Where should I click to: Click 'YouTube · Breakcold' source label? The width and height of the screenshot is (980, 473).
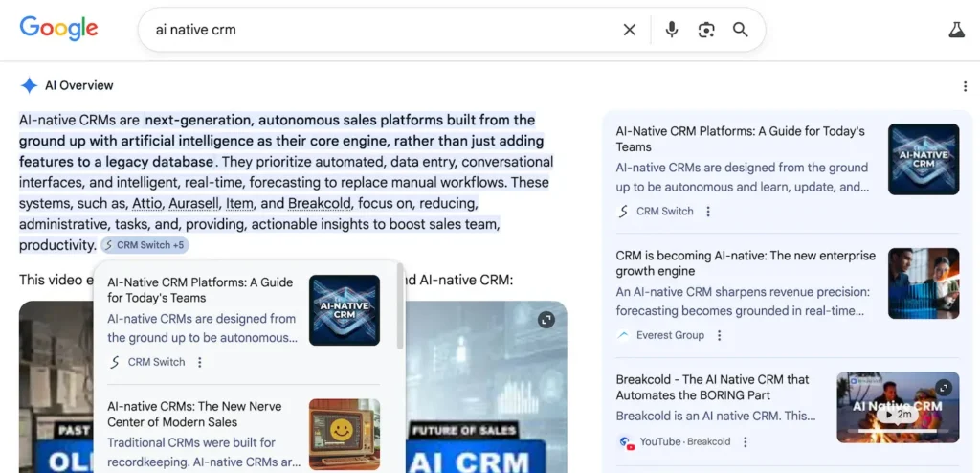[x=685, y=442]
